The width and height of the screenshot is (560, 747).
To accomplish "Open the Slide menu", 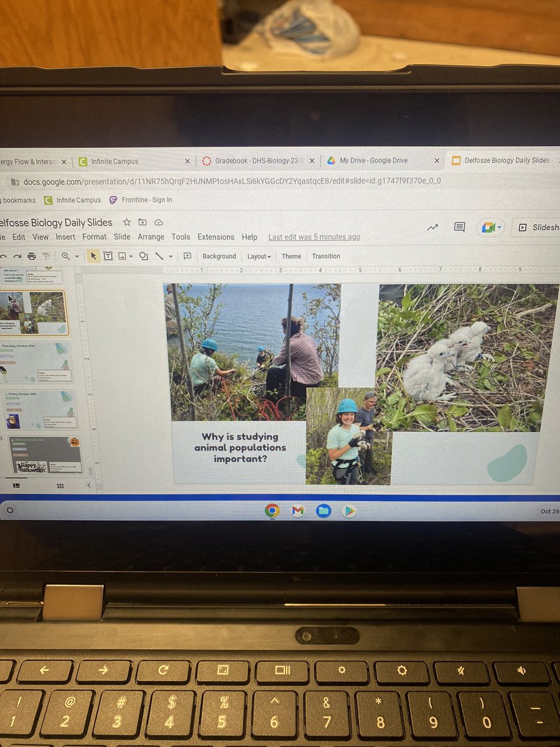I will 122,237.
